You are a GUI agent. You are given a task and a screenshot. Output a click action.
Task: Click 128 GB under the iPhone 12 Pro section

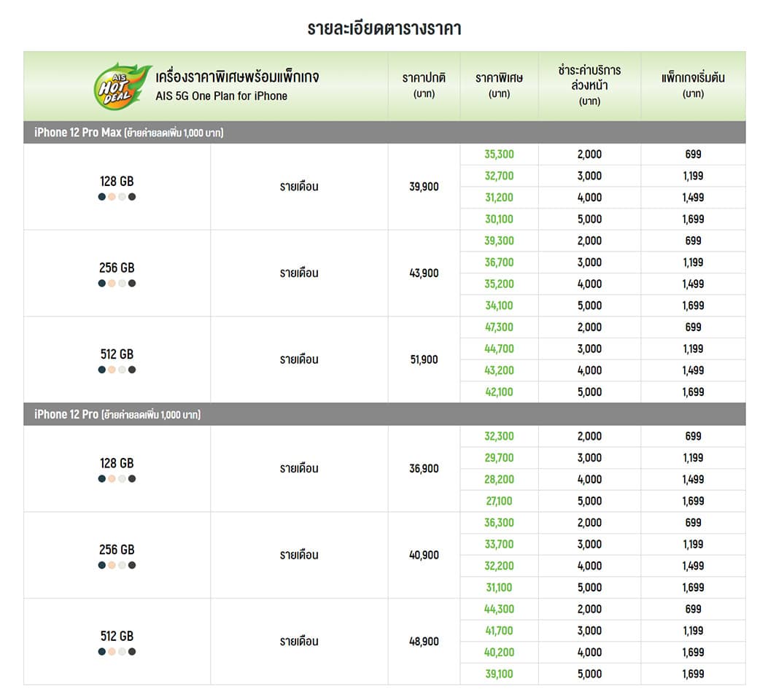tap(117, 464)
